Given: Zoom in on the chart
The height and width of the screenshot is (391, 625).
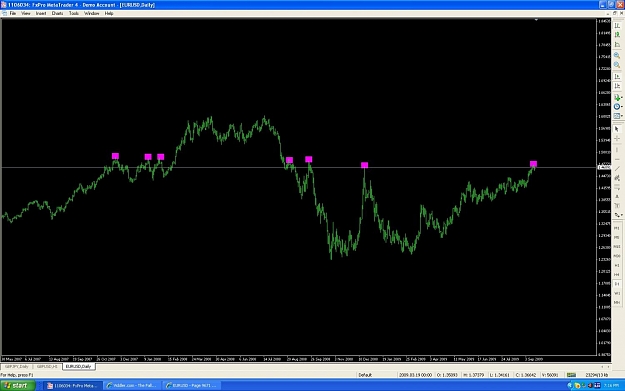Looking at the screenshot, I should click(617, 55).
